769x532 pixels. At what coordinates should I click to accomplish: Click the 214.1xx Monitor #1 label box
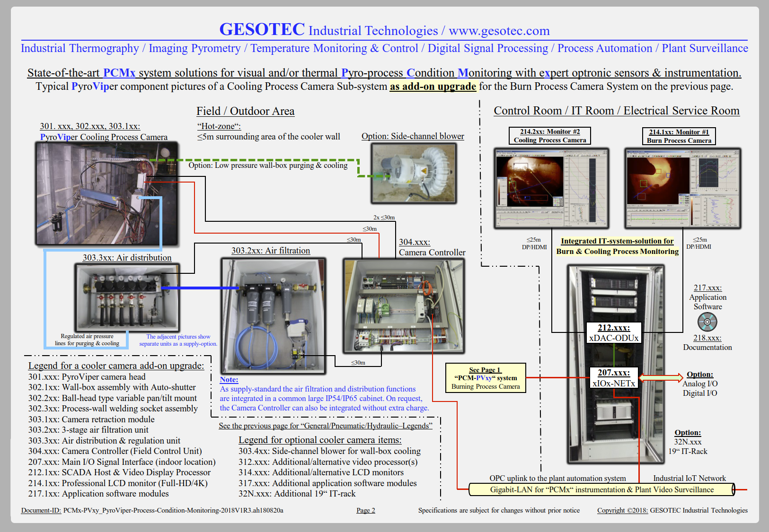(679, 136)
